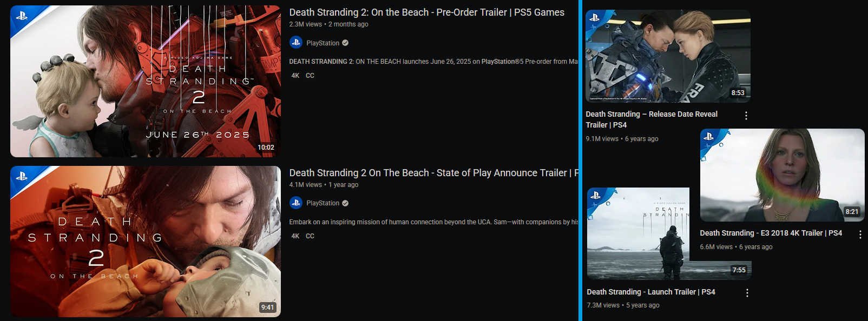The width and height of the screenshot is (868, 321).
Task: Click 7:55 duration label on Launch Trailer
Action: [x=739, y=270]
